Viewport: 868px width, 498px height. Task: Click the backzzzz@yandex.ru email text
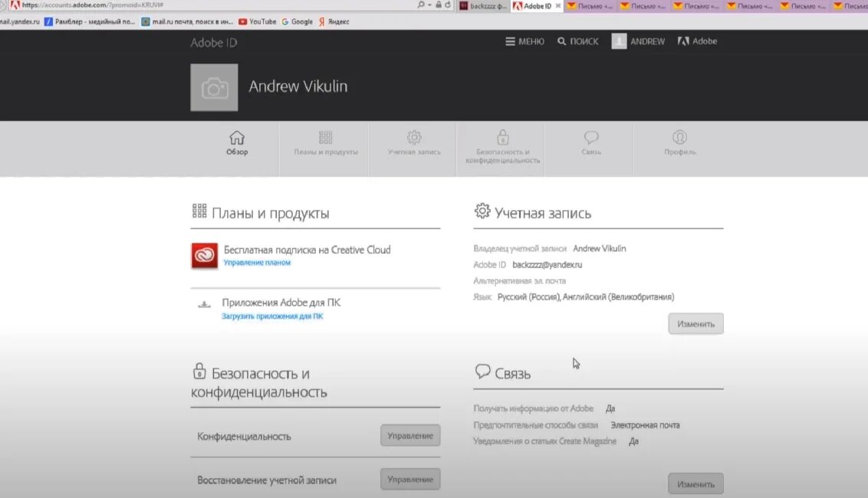point(547,264)
